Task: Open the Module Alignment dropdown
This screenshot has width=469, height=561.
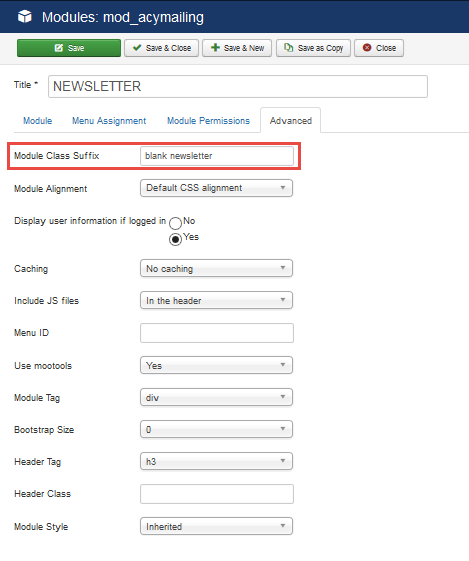Action: coord(216,188)
